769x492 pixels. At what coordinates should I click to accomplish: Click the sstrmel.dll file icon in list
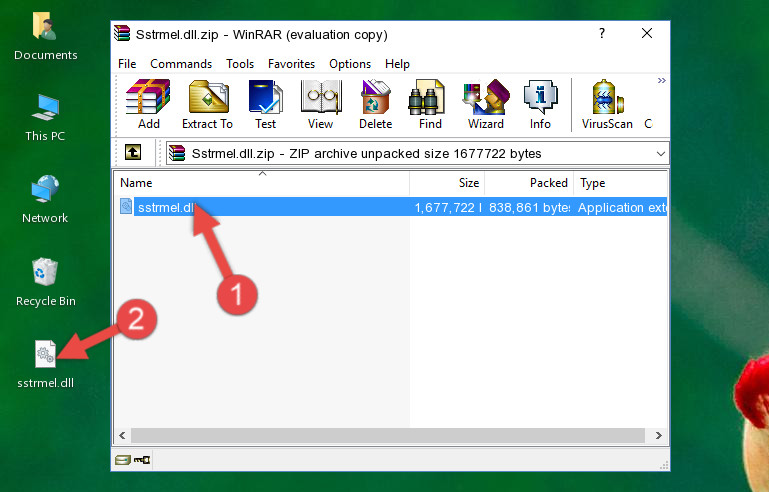click(x=126, y=207)
